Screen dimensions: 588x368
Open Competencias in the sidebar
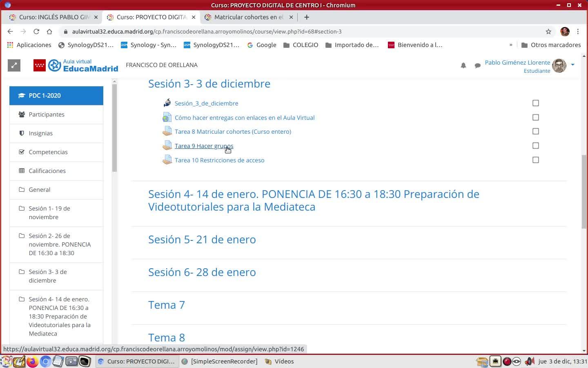[56, 152]
